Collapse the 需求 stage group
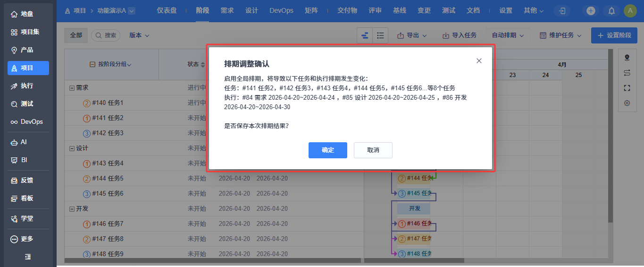 [x=72, y=88]
